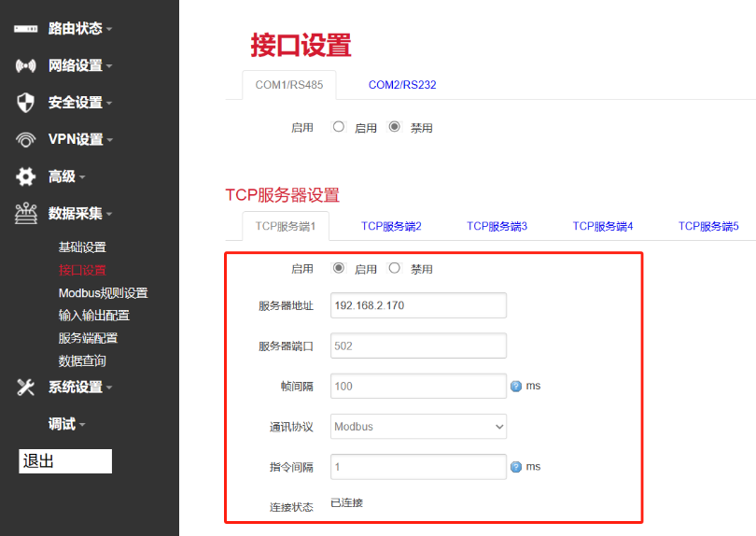Select COM1 disable radio button
The image size is (756, 536).
pos(395,127)
